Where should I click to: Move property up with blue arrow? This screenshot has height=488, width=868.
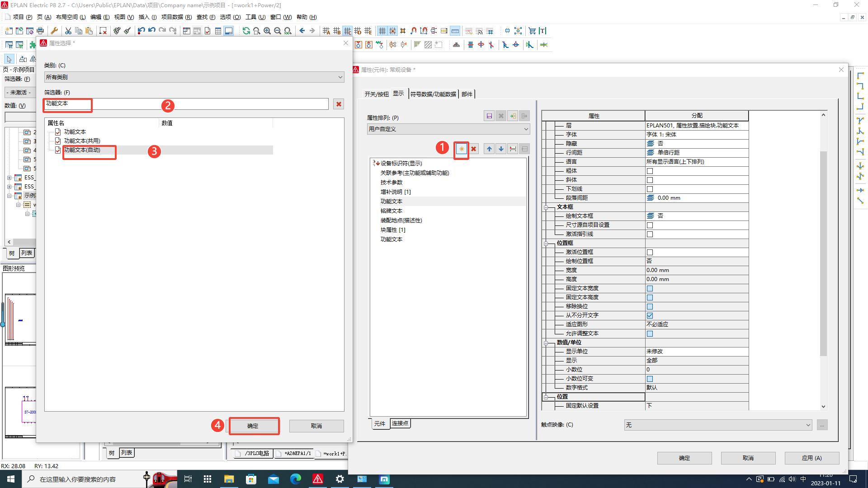pos(489,149)
